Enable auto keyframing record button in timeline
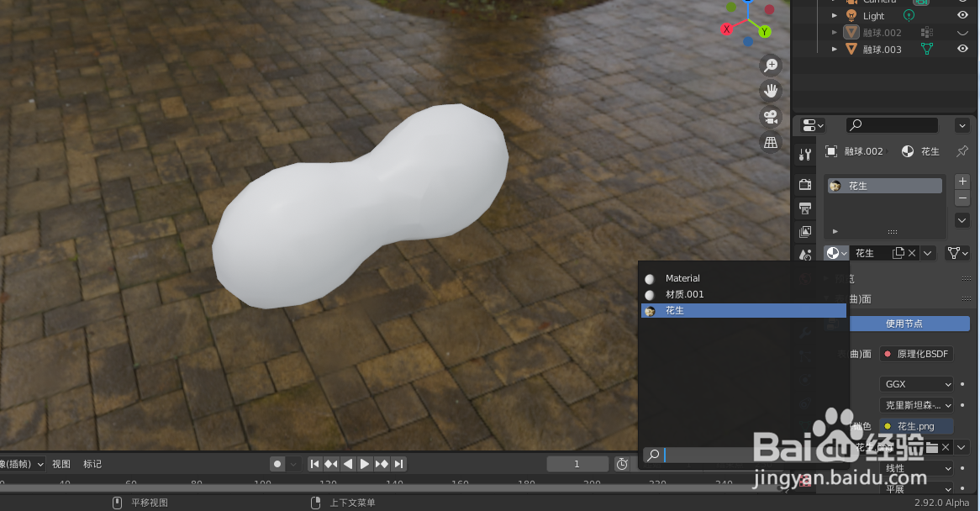The height and width of the screenshot is (511, 980). point(277,463)
